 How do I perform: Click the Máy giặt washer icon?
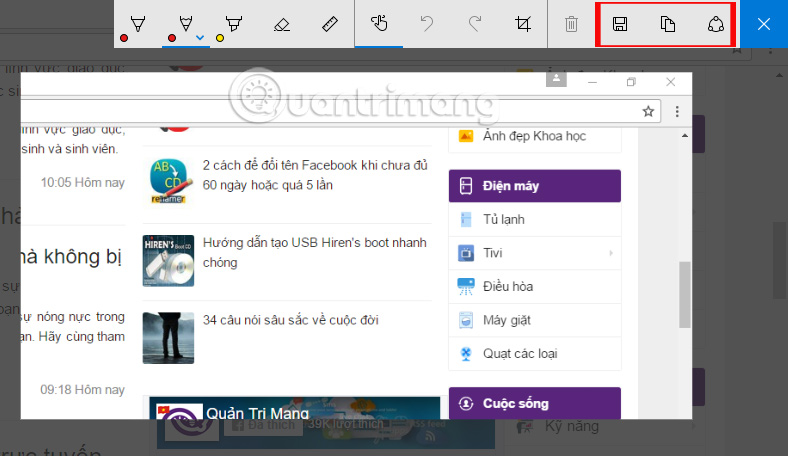point(466,320)
